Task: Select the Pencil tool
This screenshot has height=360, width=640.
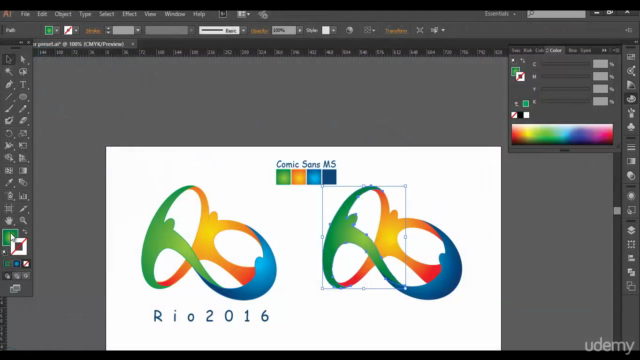Action: [x=23, y=109]
